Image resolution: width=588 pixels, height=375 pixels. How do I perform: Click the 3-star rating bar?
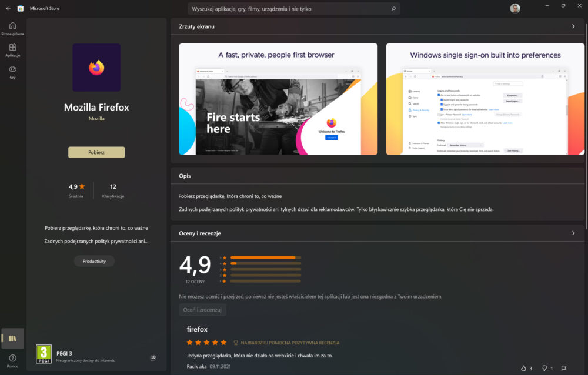[266, 269]
